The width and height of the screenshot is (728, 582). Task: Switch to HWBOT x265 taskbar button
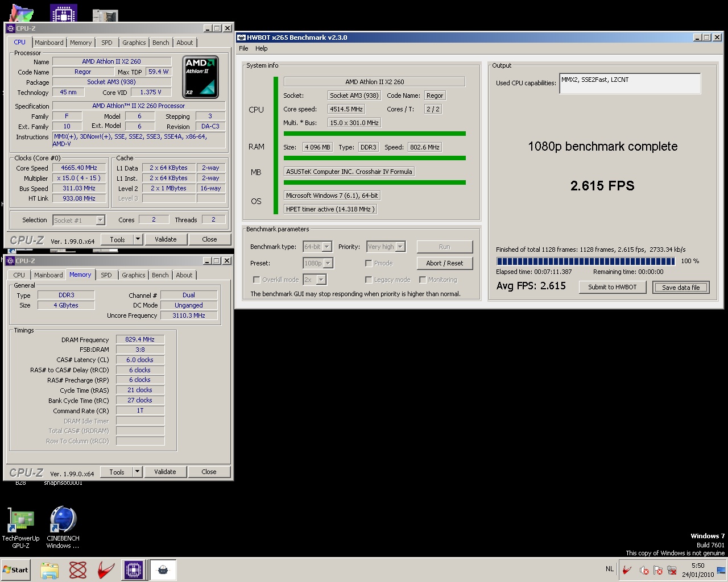tap(163, 569)
